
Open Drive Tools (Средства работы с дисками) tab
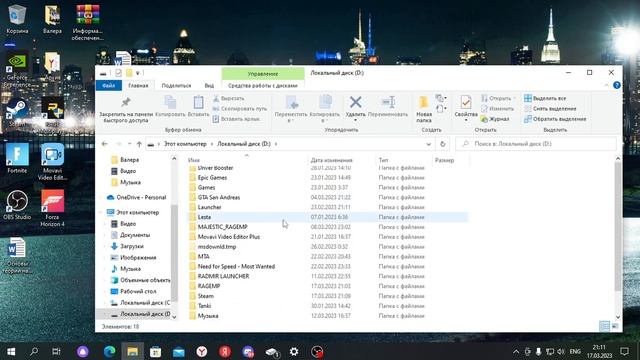[x=263, y=85]
